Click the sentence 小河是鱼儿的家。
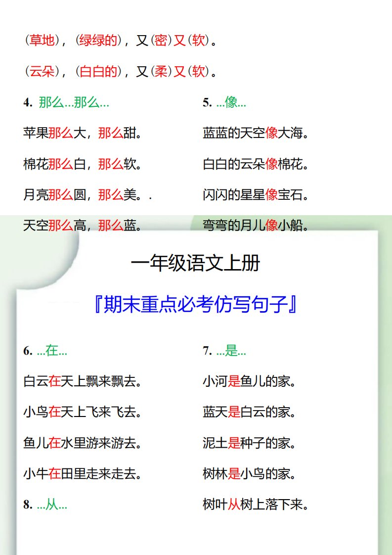Image resolution: width=392 pixels, height=555 pixels. [x=250, y=382]
